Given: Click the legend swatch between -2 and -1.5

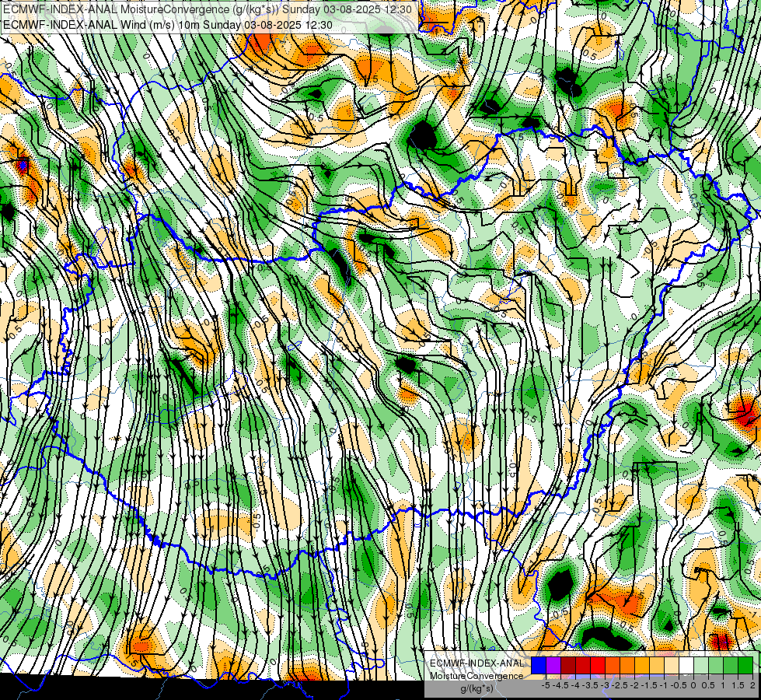Looking at the screenshot, I should 642,666.
